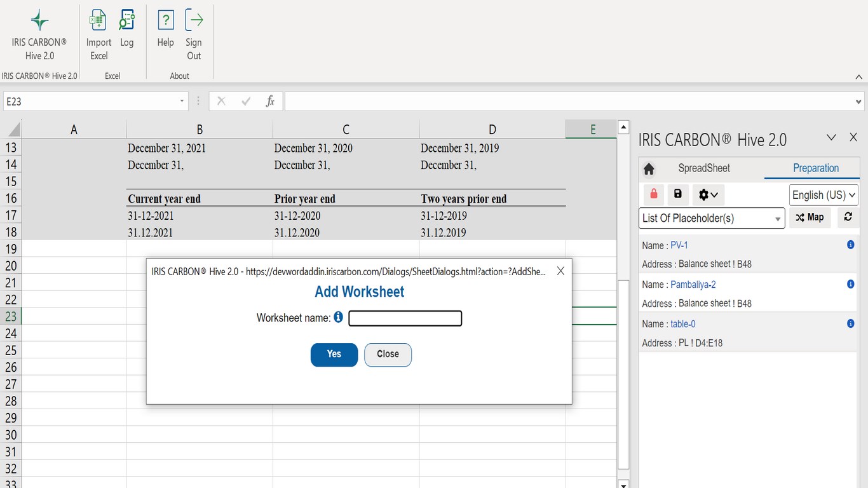
Task: Open the Pambaliya-2 placeholder link
Action: (693, 285)
